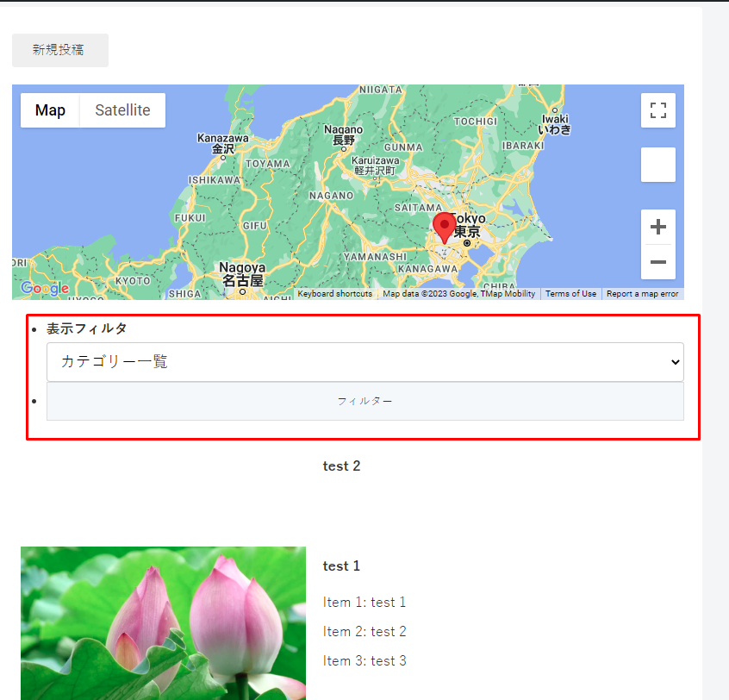Select the text 'Item 1: test 1'

[x=364, y=603]
